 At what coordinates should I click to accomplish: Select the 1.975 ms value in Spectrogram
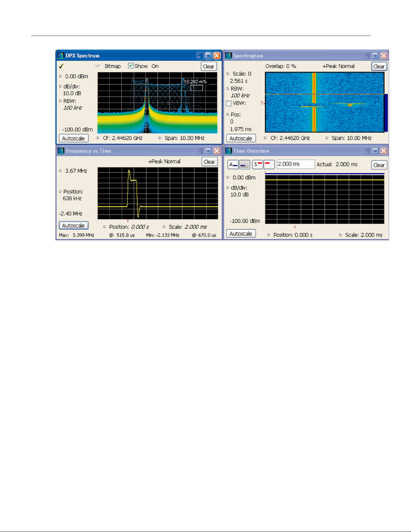coord(241,129)
